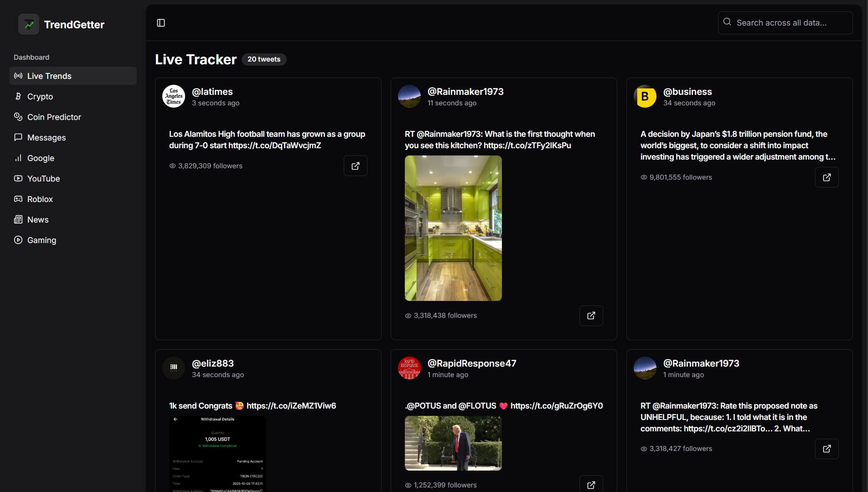The height and width of the screenshot is (492, 868).
Task: Open the Roblox section
Action: tap(40, 199)
